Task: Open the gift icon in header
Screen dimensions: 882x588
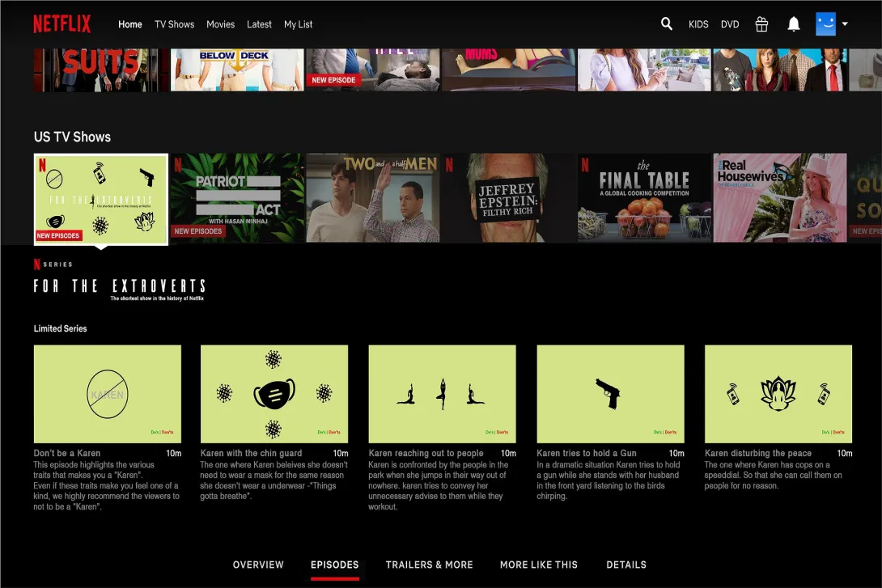Action: pyautogui.click(x=761, y=24)
